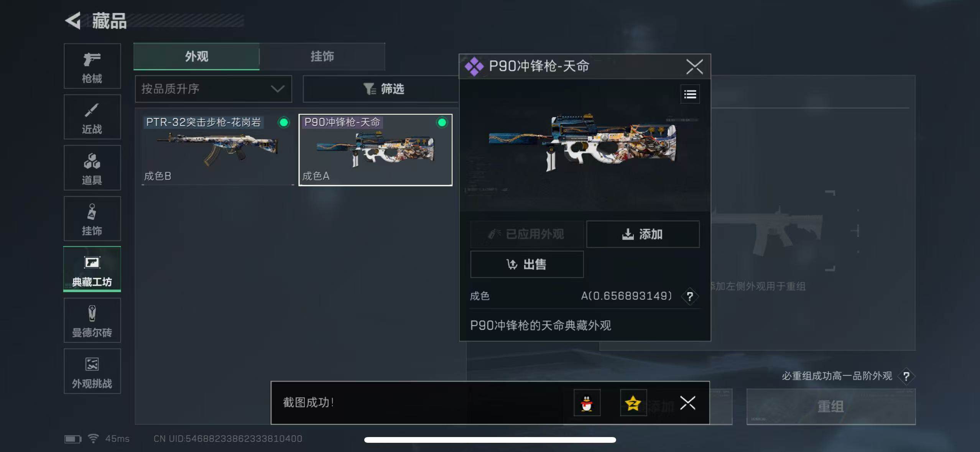Image resolution: width=980 pixels, height=452 pixels.
Task: Click the list details icon in P90 popup
Action: pos(690,94)
